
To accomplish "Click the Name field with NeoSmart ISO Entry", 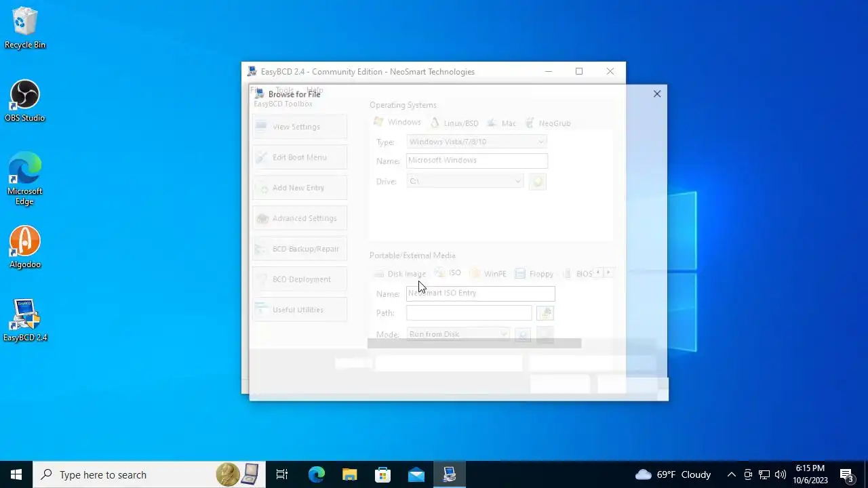I will [480, 293].
